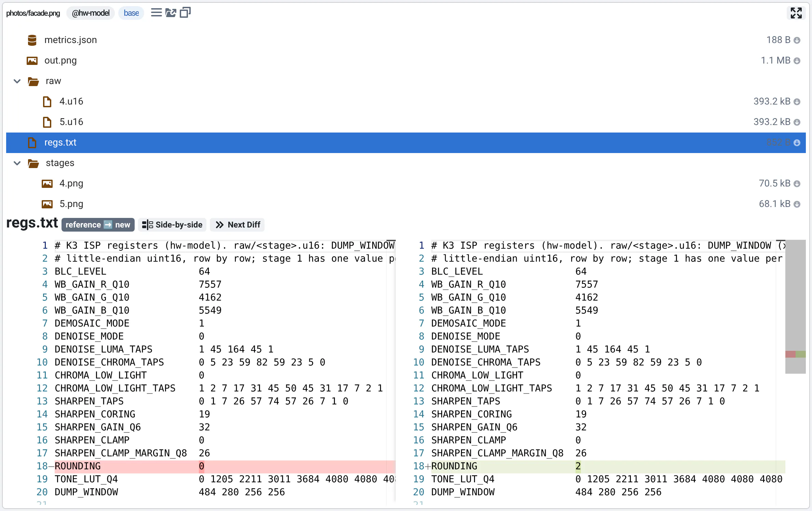
Task: Collapse the raw folder chevron
Action: (17, 81)
